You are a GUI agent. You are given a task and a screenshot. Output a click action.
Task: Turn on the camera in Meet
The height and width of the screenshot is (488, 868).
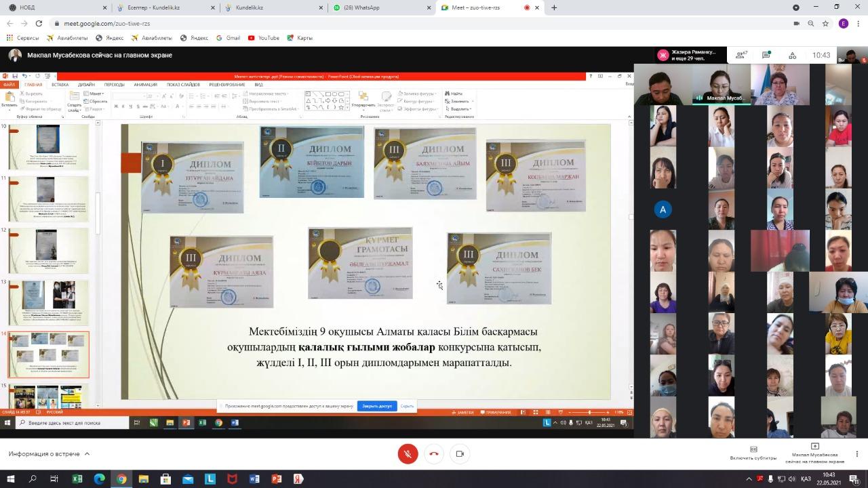tap(460, 454)
